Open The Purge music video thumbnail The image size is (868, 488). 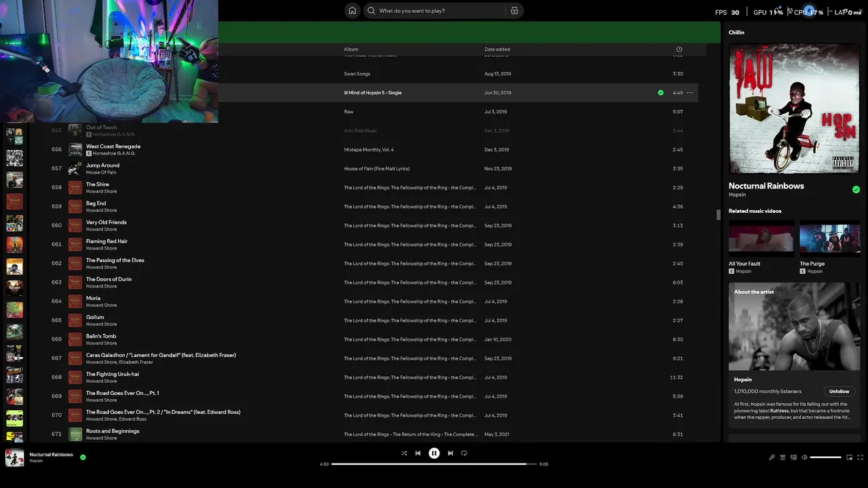[829, 237]
